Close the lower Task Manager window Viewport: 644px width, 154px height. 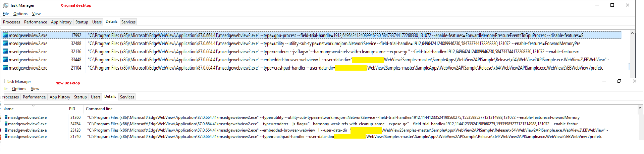coord(634,81)
